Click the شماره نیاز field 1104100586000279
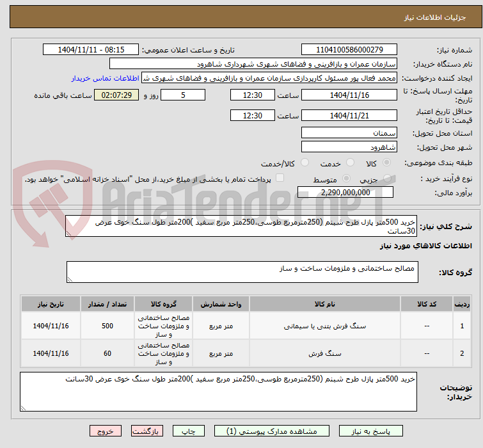The width and height of the screenshot is (483, 448). click(349, 50)
